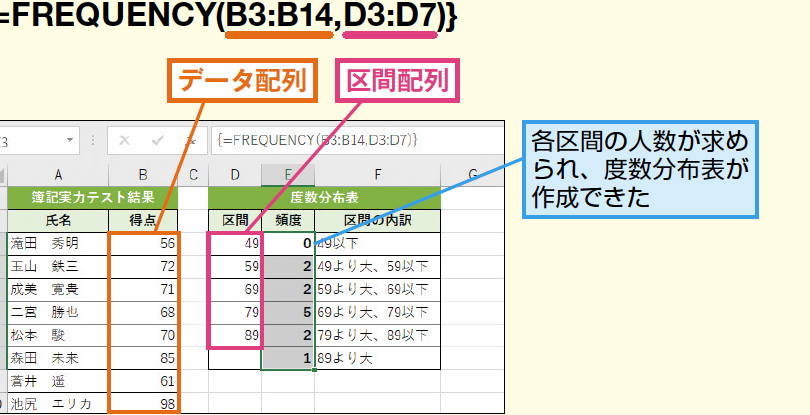This screenshot has width=810, height=415.
Task: Click score cell with value 98
Action: (143, 404)
